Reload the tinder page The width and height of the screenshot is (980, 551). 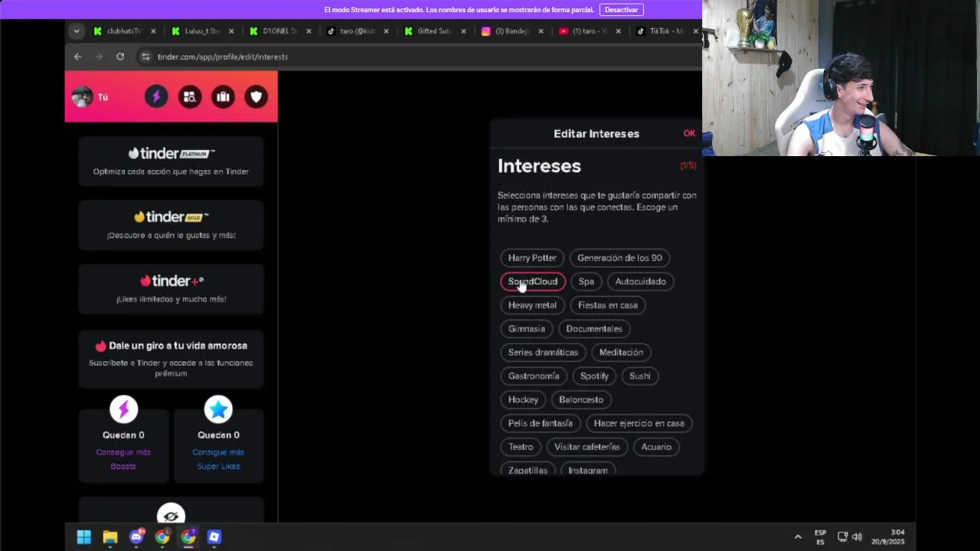[120, 57]
